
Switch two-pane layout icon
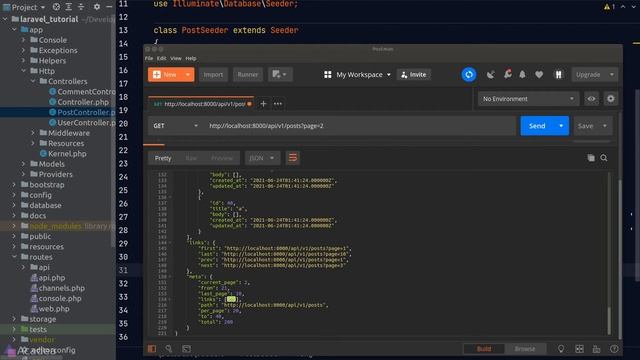[x=579, y=349]
